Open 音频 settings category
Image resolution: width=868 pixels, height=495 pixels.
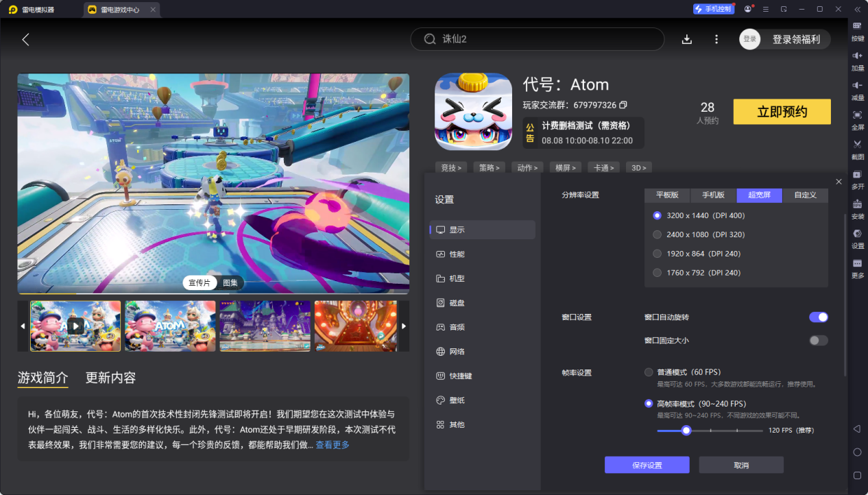pos(482,327)
